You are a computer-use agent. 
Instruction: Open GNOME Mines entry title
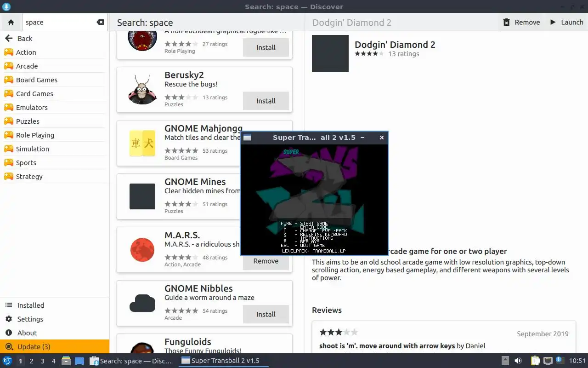click(195, 182)
